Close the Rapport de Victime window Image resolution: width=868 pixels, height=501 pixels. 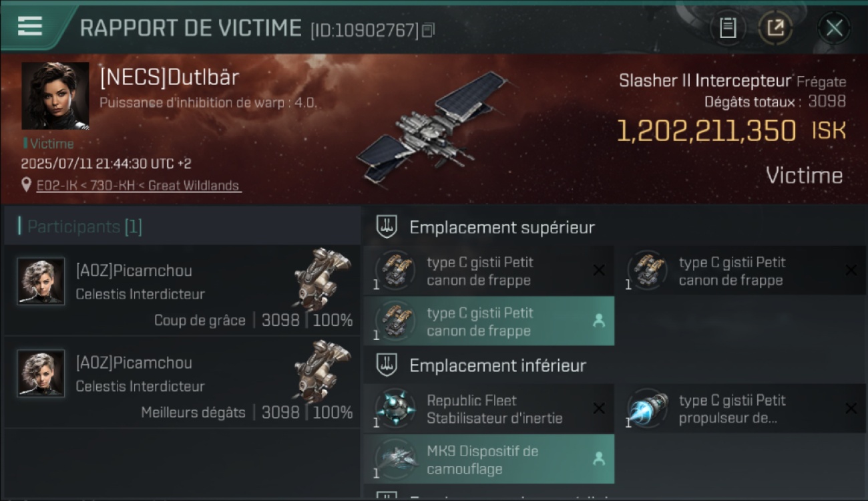(x=834, y=28)
